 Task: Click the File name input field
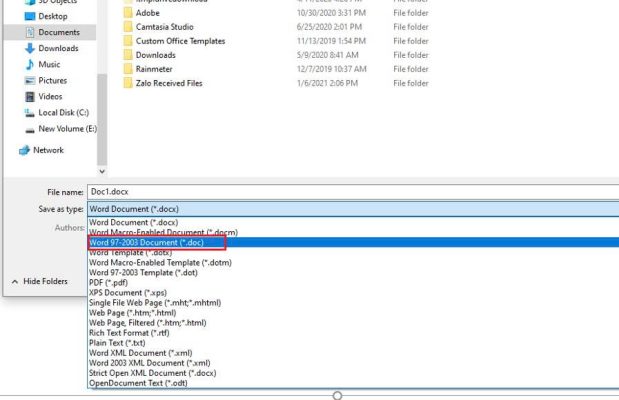point(353,192)
